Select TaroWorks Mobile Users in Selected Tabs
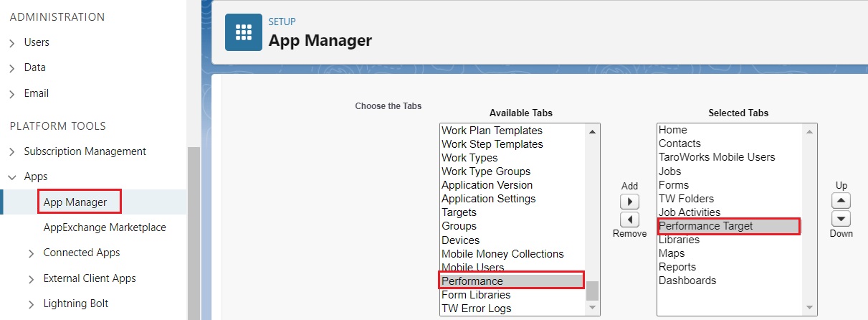Screen dimensions: 868x320 [x=717, y=157]
